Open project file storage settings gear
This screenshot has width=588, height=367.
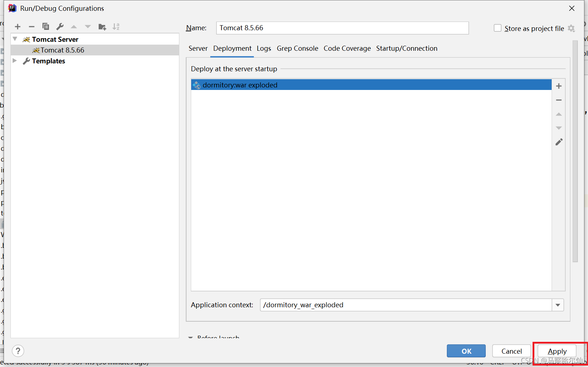(571, 28)
